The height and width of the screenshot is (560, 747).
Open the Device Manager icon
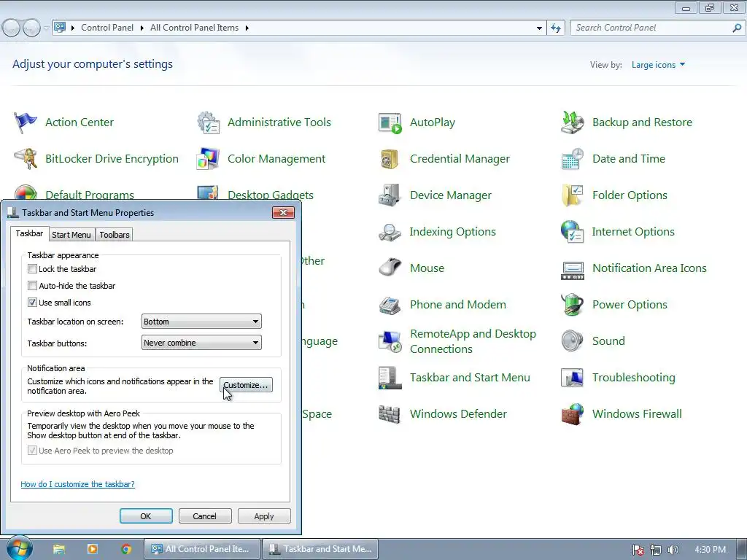[390, 195]
